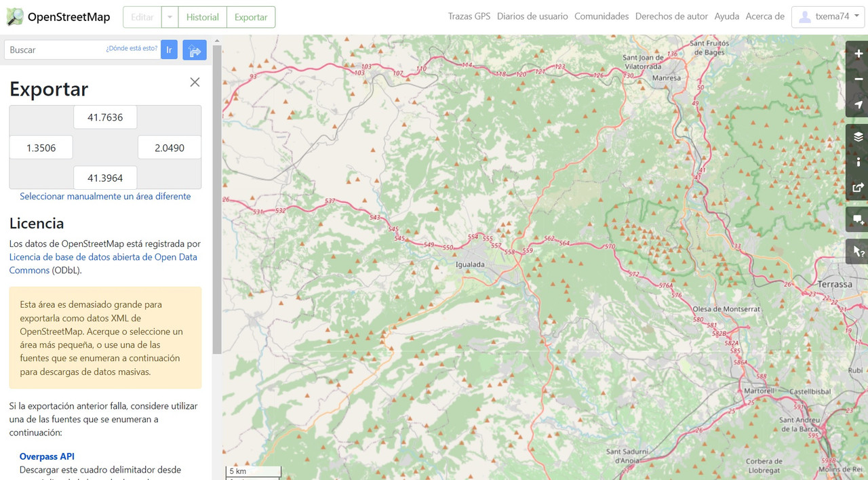868x480 pixels.
Task: Click Sant Fruitós de Bages map label
Action: point(709,47)
